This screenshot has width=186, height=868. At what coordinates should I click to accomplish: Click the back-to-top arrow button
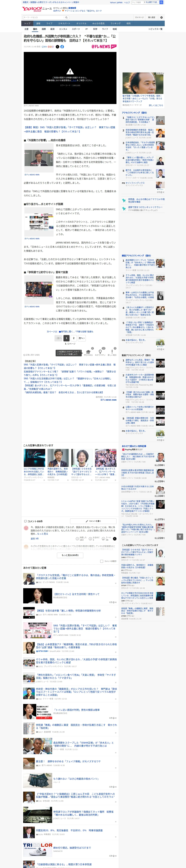coord(180,536)
